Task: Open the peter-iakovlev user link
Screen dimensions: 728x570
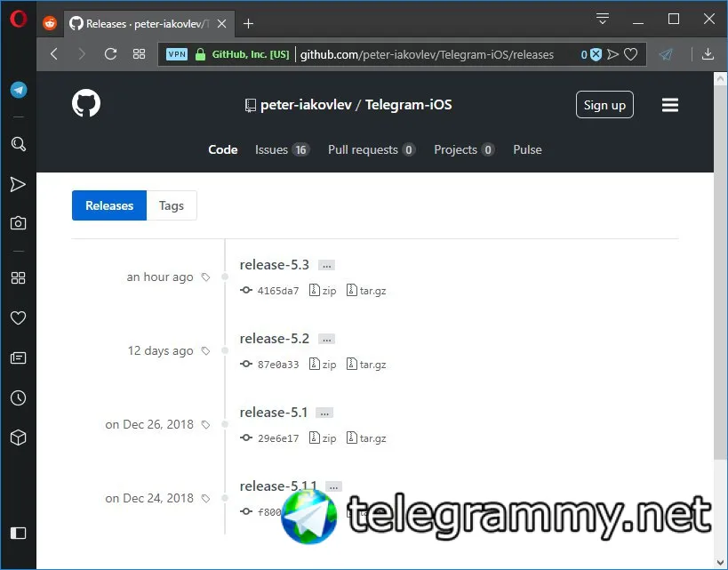Action: click(x=306, y=105)
